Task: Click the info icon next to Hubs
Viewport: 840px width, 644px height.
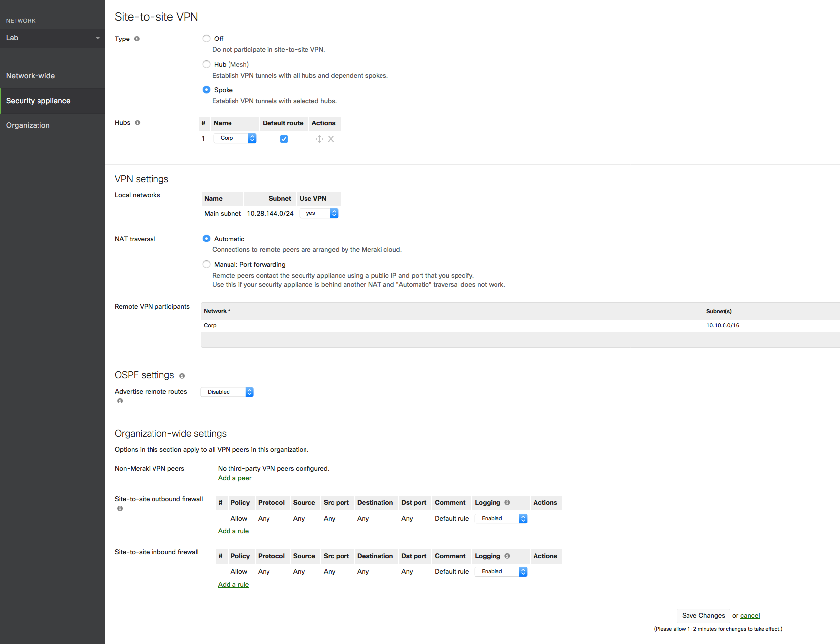Action: (137, 123)
